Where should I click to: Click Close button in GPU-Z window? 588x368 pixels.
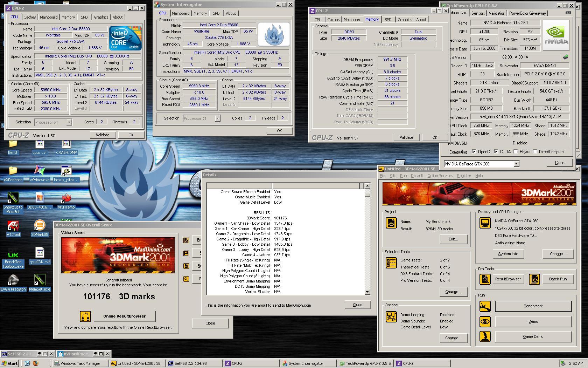click(x=560, y=163)
